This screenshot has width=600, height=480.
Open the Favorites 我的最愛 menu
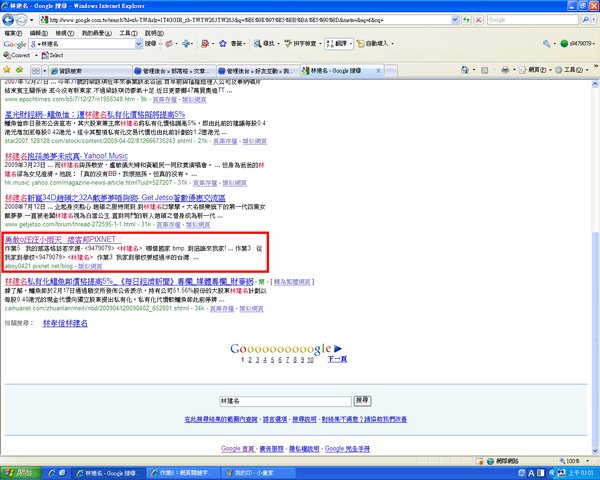pos(96,33)
